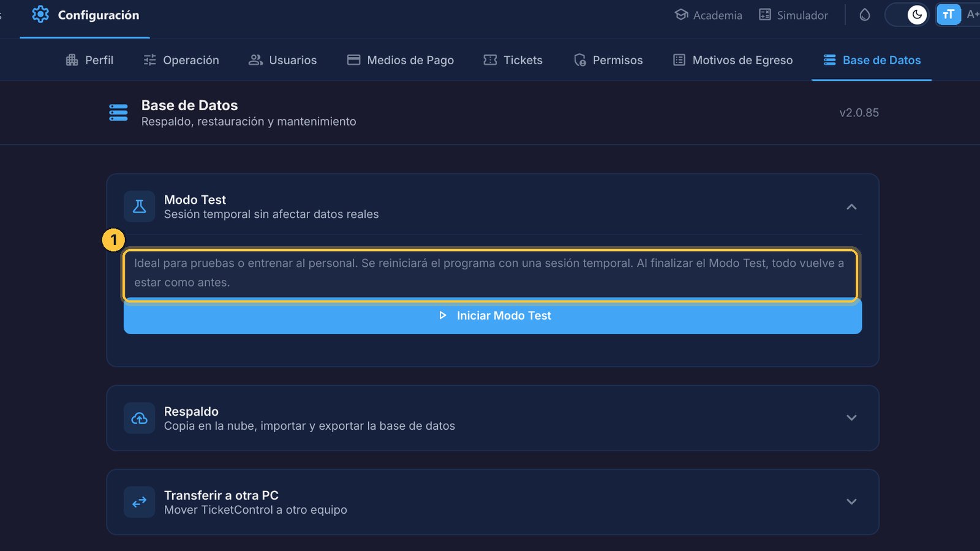Toggle the dark mode moon switch

click(907, 15)
